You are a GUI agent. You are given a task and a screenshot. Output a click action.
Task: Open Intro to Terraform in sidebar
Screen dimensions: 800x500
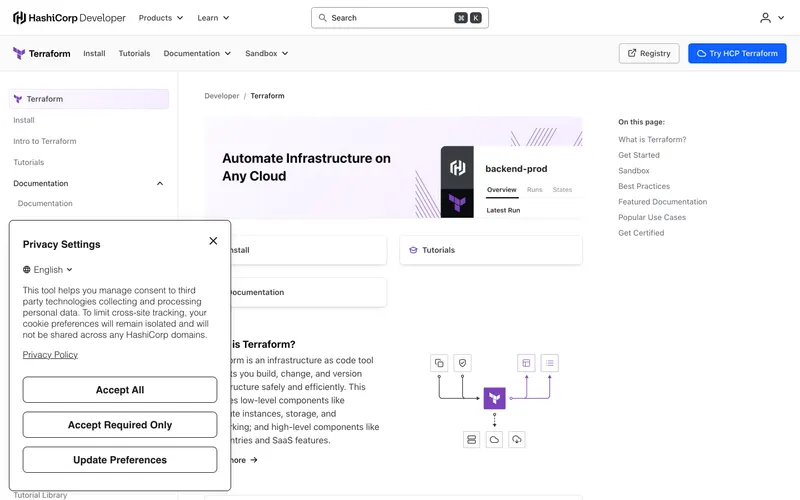coord(45,141)
